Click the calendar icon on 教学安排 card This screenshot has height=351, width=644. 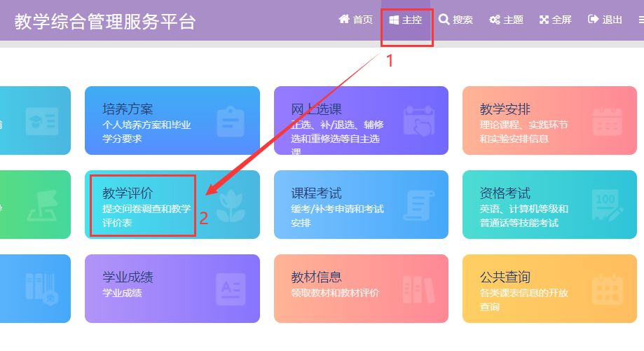point(607,121)
